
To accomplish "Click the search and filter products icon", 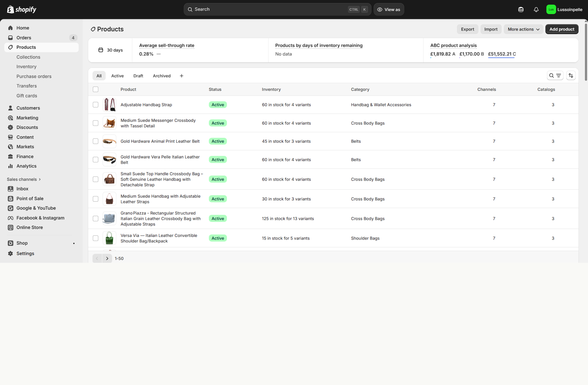I will 555,76.
